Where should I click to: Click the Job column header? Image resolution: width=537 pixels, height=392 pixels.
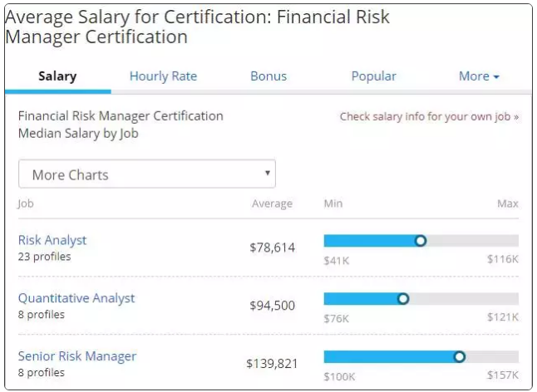[x=26, y=203]
